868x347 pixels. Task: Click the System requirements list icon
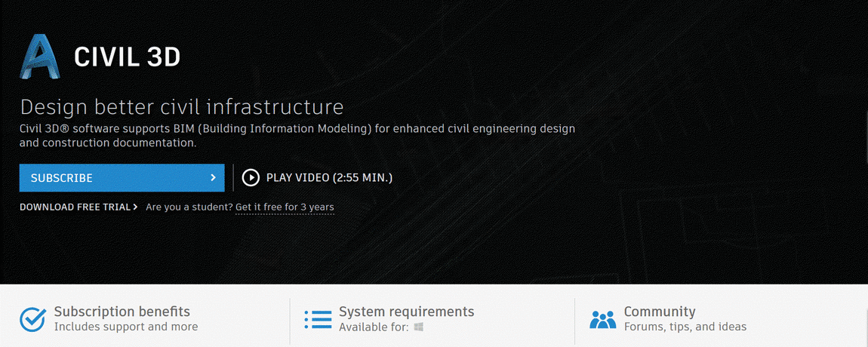pos(317,319)
